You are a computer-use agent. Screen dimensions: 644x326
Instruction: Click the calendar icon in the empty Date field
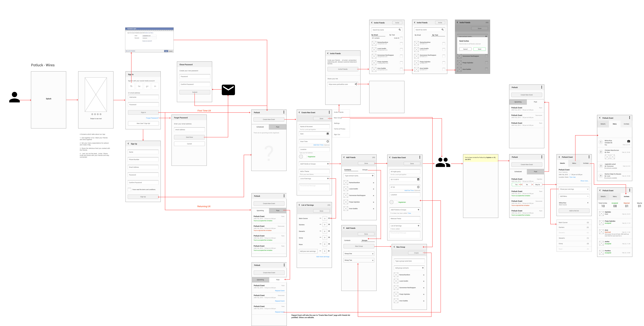[327, 134]
